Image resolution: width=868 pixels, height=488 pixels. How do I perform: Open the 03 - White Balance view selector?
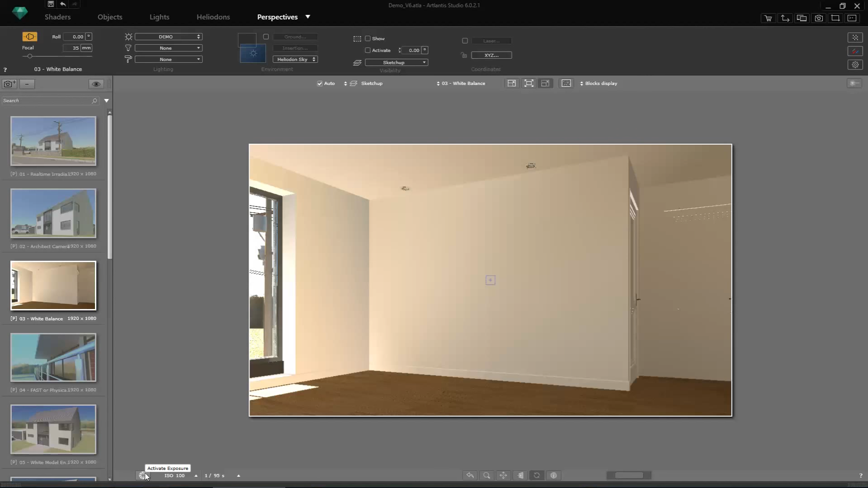click(461, 84)
